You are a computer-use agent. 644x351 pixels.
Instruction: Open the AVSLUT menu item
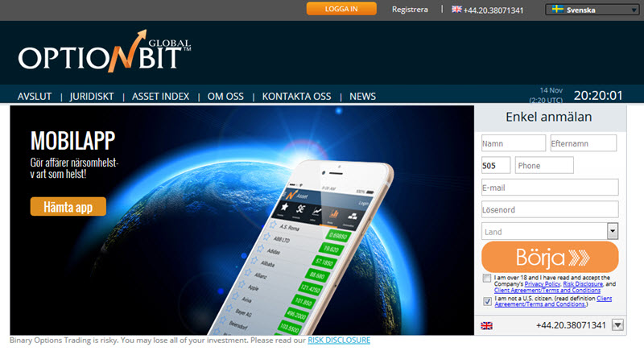35,97
